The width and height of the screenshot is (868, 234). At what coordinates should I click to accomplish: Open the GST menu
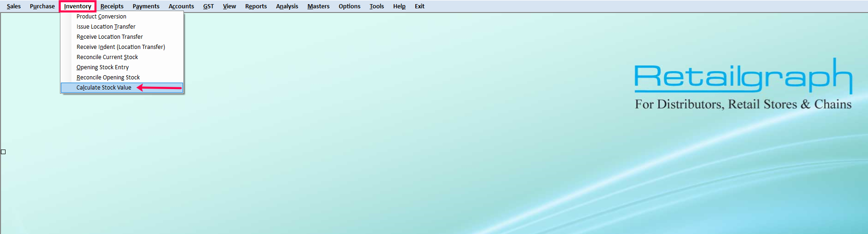tap(208, 6)
